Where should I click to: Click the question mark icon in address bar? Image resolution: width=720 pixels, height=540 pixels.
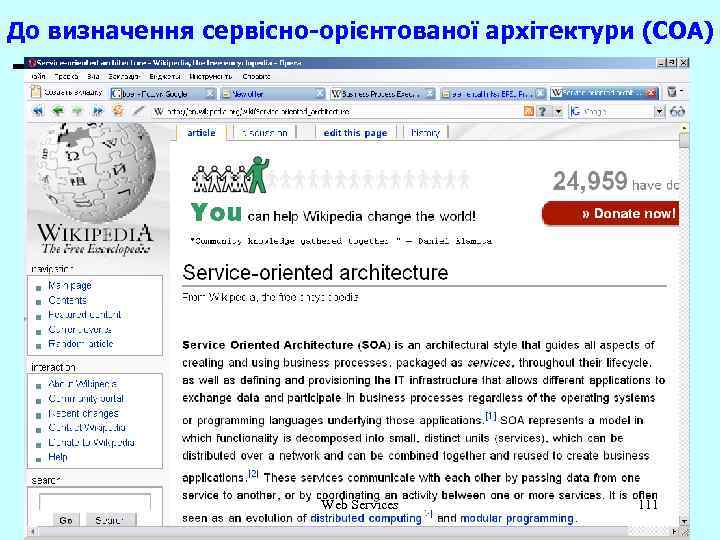pos(543,111)
